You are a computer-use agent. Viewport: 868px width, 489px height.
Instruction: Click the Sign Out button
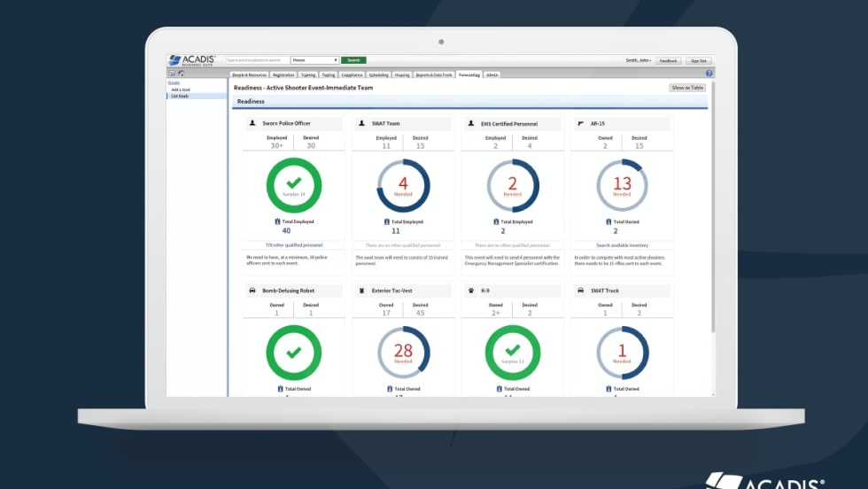click(x=698, y=60)
